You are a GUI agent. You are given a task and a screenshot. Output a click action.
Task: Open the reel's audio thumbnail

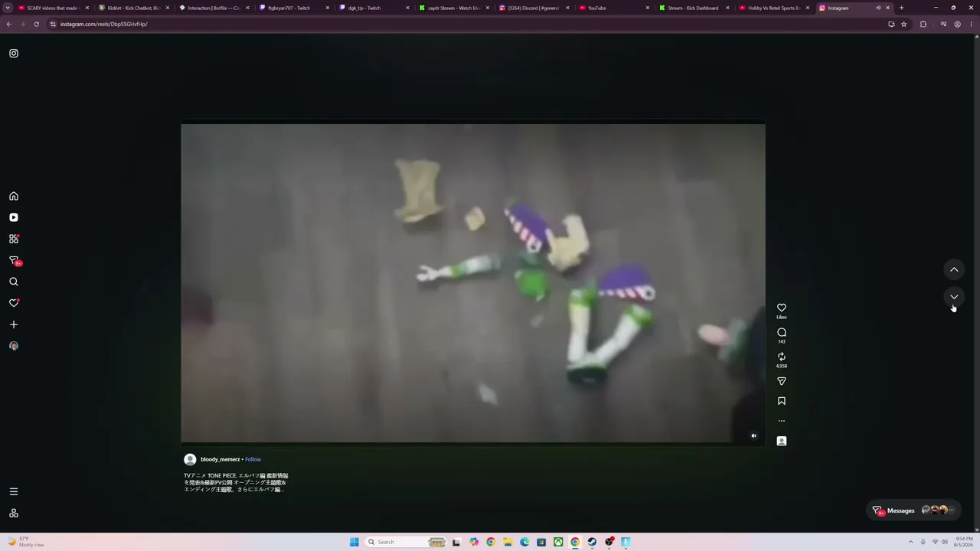tap(782, 441)
